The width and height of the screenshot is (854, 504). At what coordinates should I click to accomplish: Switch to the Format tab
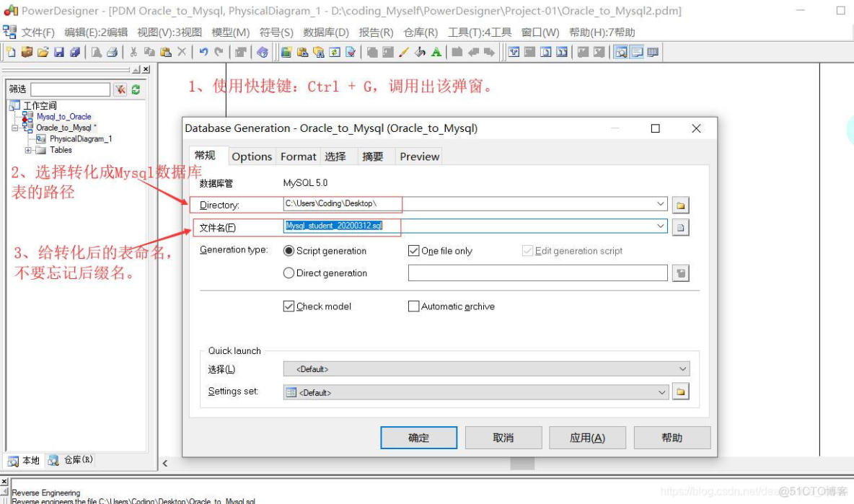coord(298,156)
